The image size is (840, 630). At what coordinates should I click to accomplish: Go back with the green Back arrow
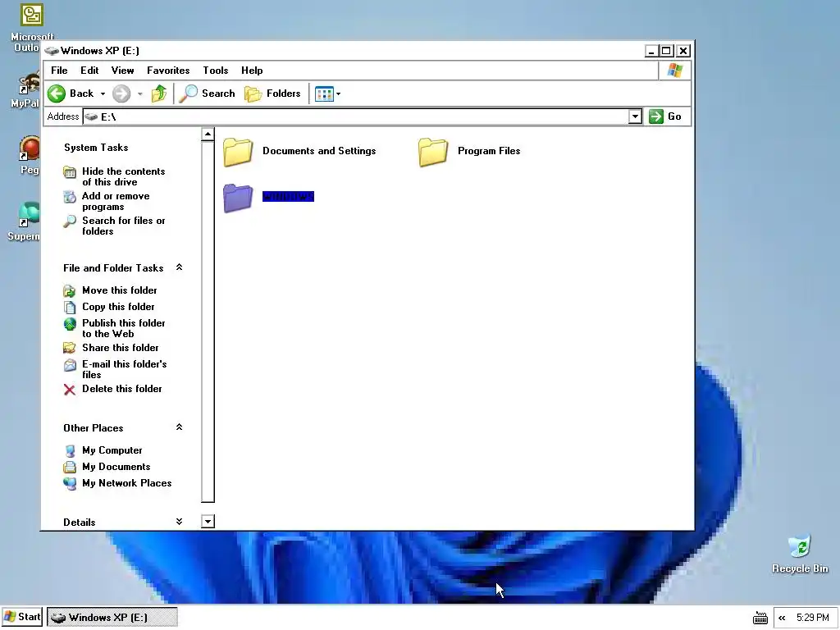57,94
